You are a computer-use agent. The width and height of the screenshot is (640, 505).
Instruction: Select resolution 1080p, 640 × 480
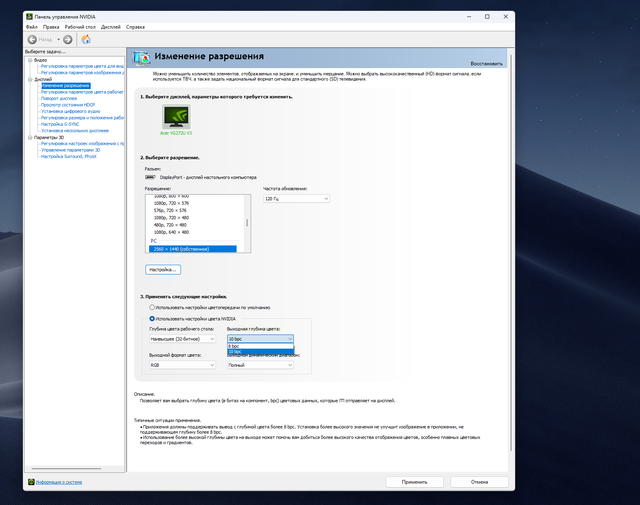coord(171,232)
